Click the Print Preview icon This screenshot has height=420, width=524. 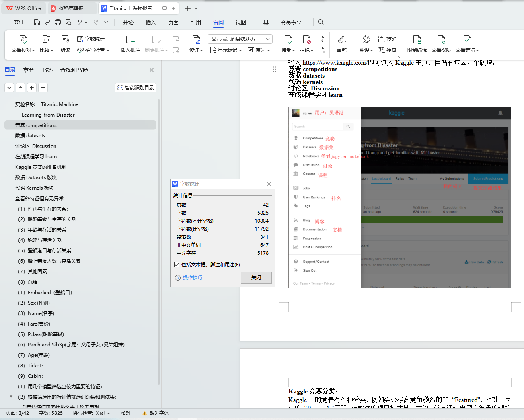pyautogui.click(x=68, y=23)
